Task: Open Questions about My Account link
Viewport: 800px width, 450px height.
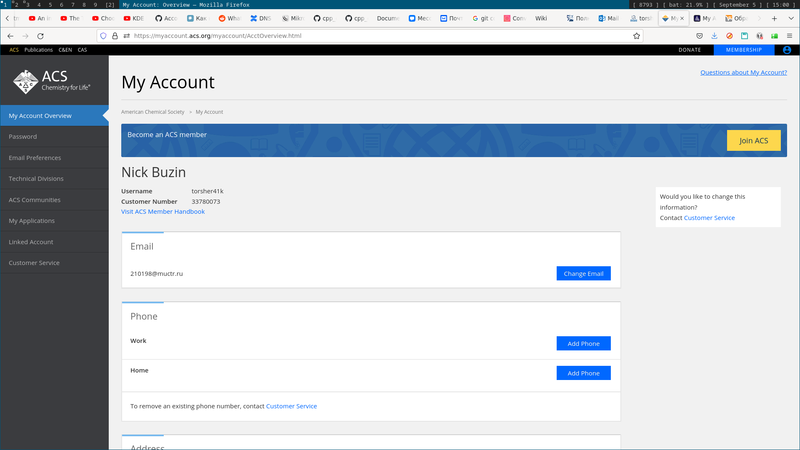Action: pos(743,72)
